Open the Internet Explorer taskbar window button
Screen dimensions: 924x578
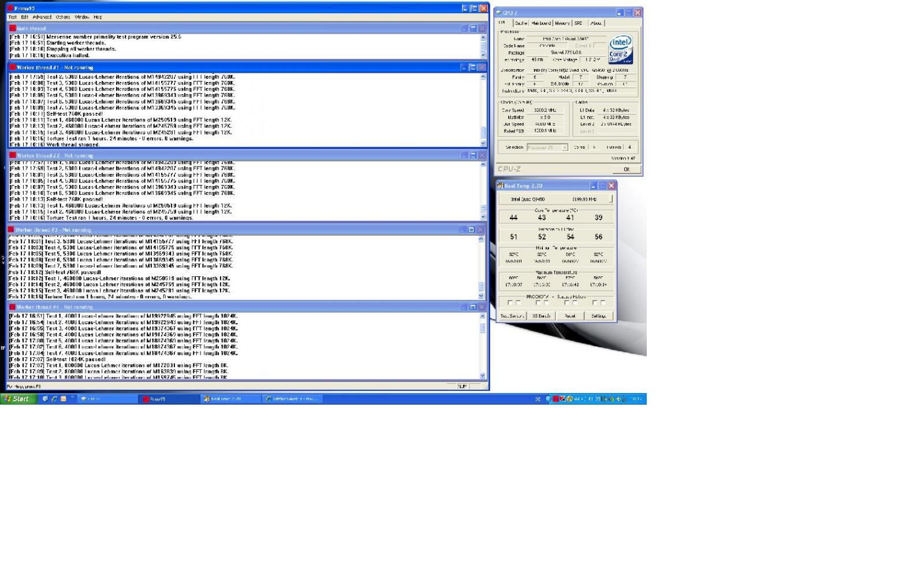click(x=292, y=399)
